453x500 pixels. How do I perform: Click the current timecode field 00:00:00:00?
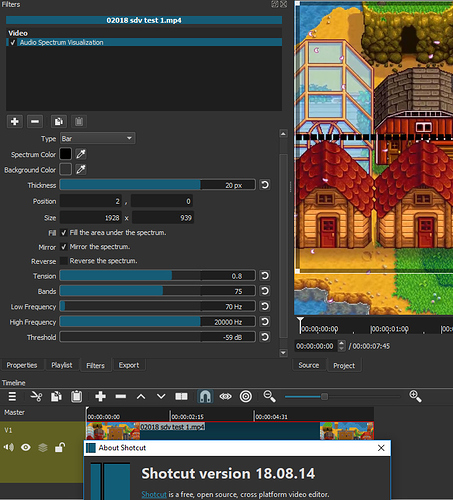click(x=316, y=346)
